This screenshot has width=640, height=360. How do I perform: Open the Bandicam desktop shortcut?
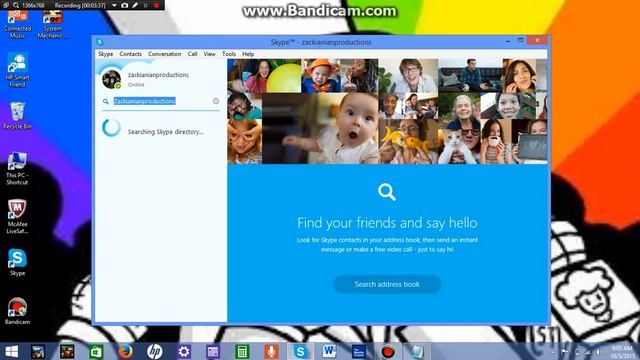point(17,311)
